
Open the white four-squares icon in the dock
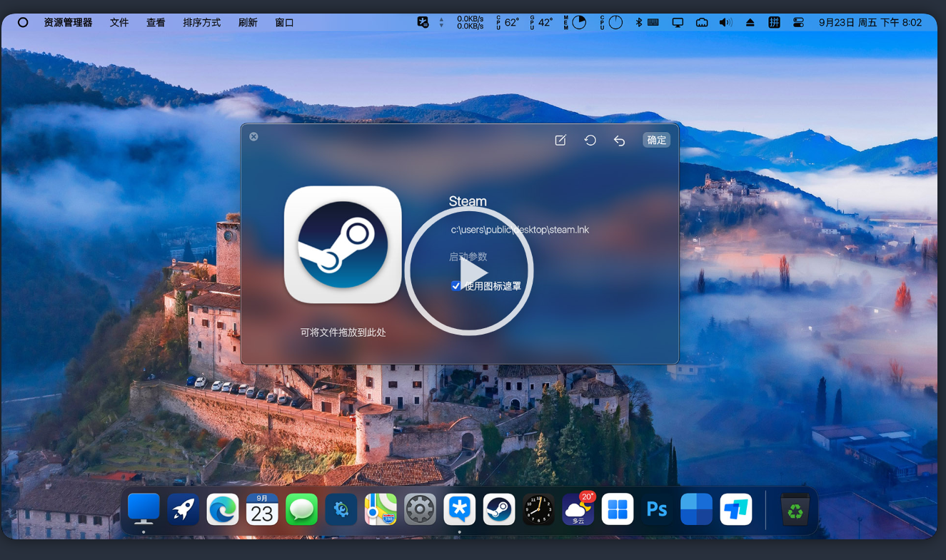pos(618,510)
